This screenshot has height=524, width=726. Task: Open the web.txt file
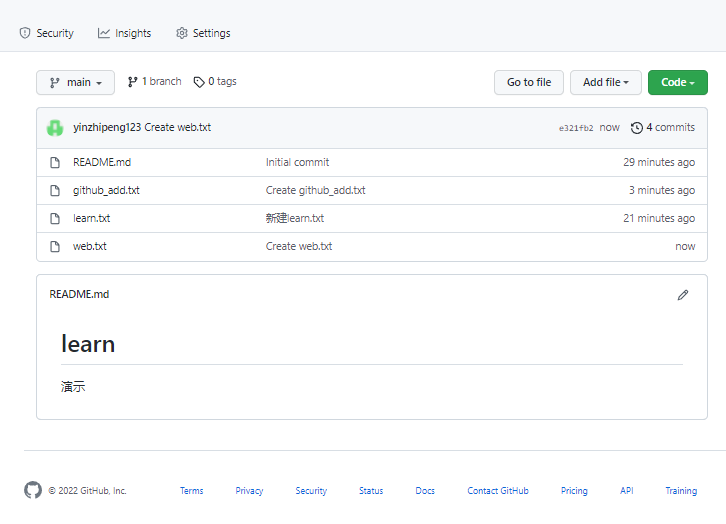pyautogui.click(x=90, y=246)
